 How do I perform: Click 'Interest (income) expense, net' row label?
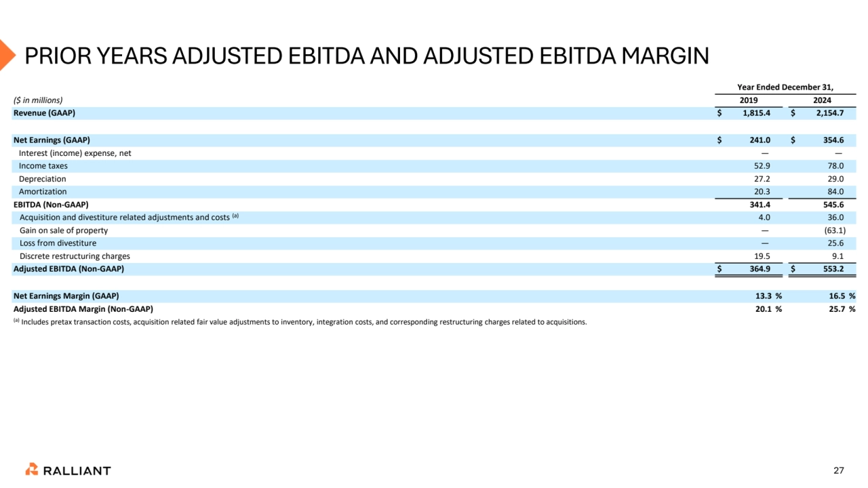point(75,153)
